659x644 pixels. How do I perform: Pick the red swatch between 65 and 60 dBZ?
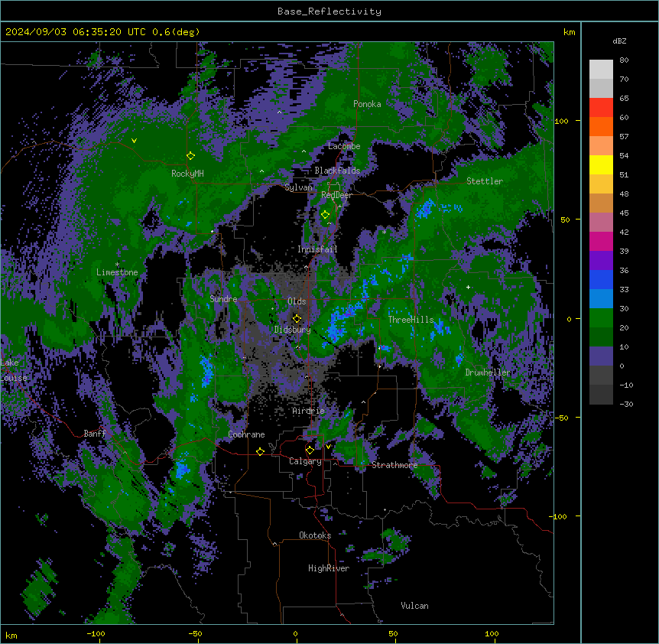601,108
